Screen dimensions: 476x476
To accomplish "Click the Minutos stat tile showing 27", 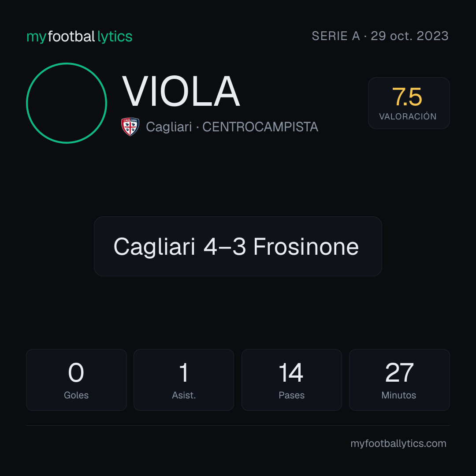I will pyautogui.click(x=399, y=380).
